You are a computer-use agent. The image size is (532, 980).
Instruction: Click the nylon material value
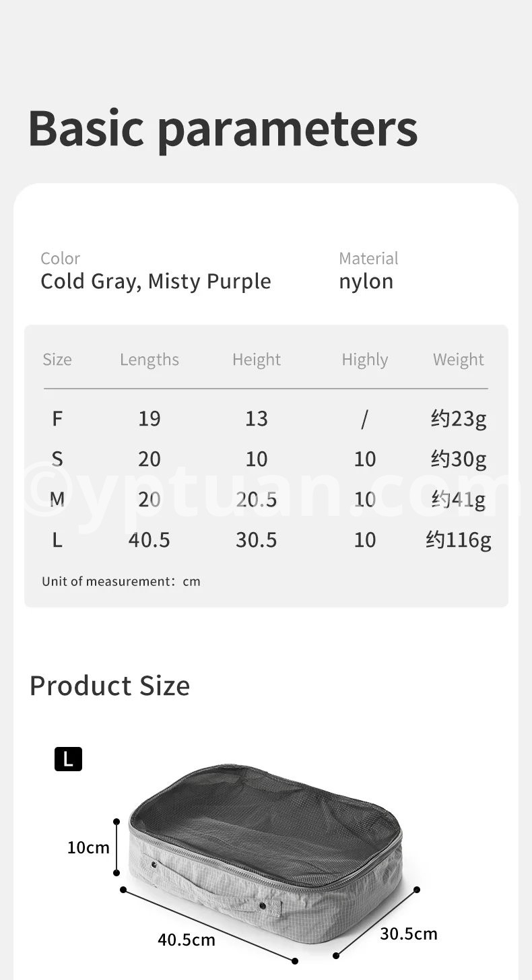tap(366, 282)
